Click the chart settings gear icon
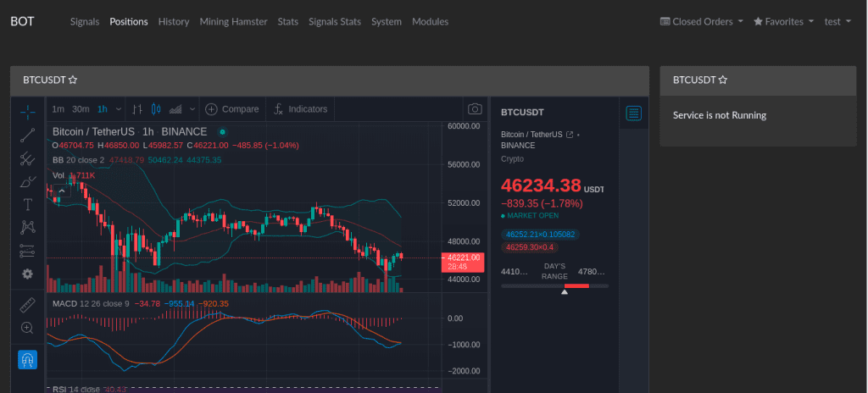Viewport: 868px width, 393px height. pos(28,274)
